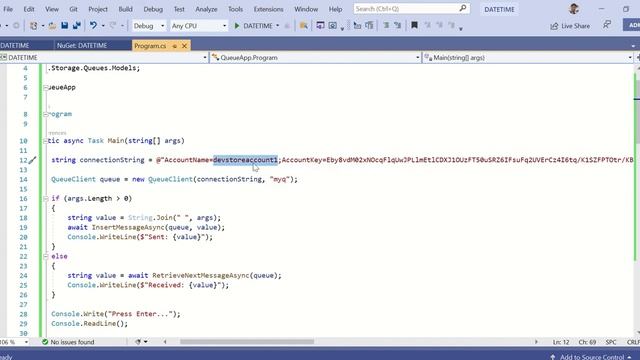The image size is (640, 360).
Task: Click the SPC indentation indicator
Action: 611,342
